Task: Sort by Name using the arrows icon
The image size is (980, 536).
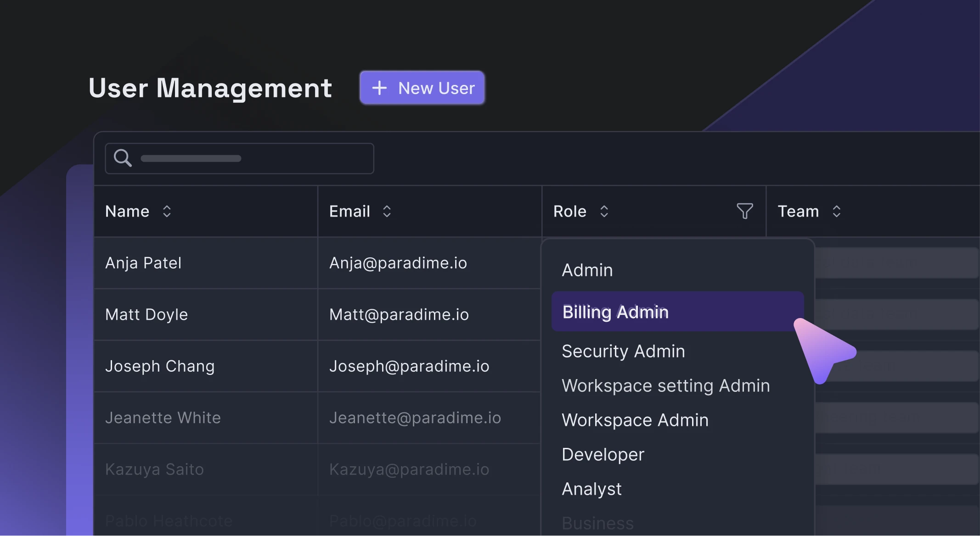Action: (167, 211)
